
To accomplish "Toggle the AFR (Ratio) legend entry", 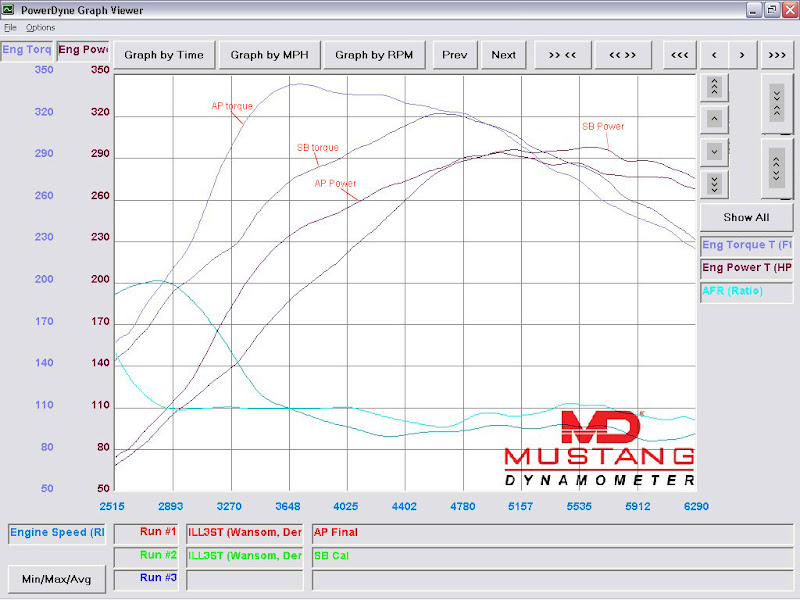I will [x=746, y=291].
